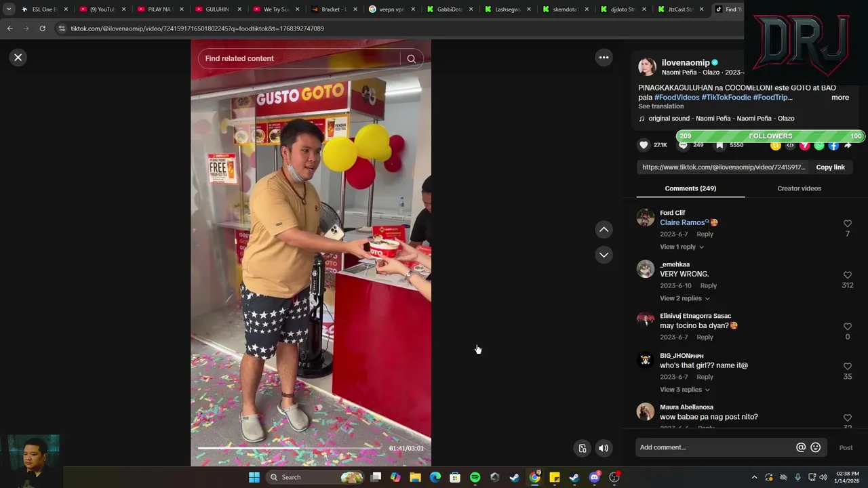Toggle auto-scroll icon next to volume

click(582, 448)
